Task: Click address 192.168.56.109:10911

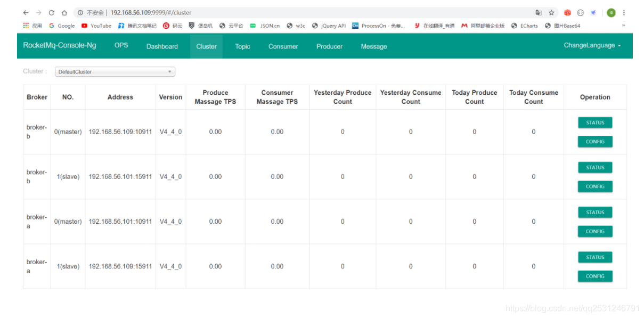Action: (x=120, y=132)
